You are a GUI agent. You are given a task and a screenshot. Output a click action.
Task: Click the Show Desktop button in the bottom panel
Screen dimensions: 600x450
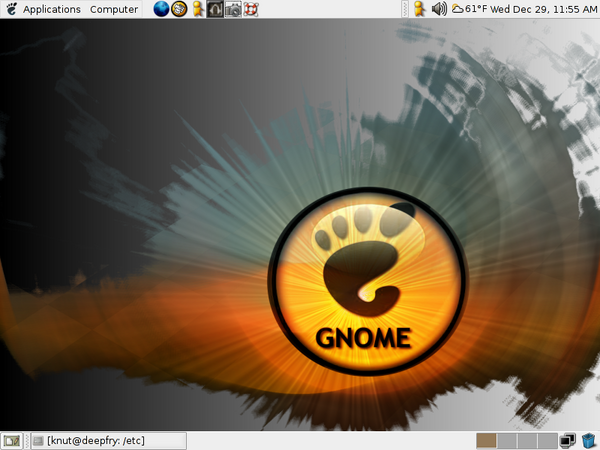(12, 441)
